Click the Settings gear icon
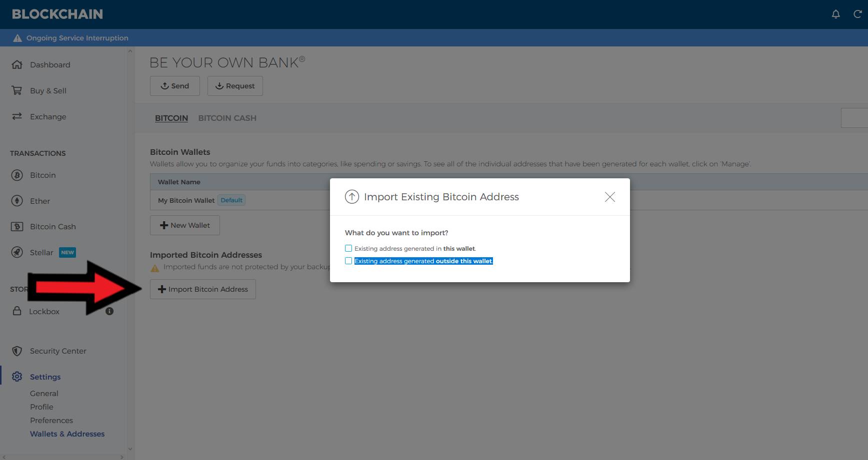 [x=17, y=377]
